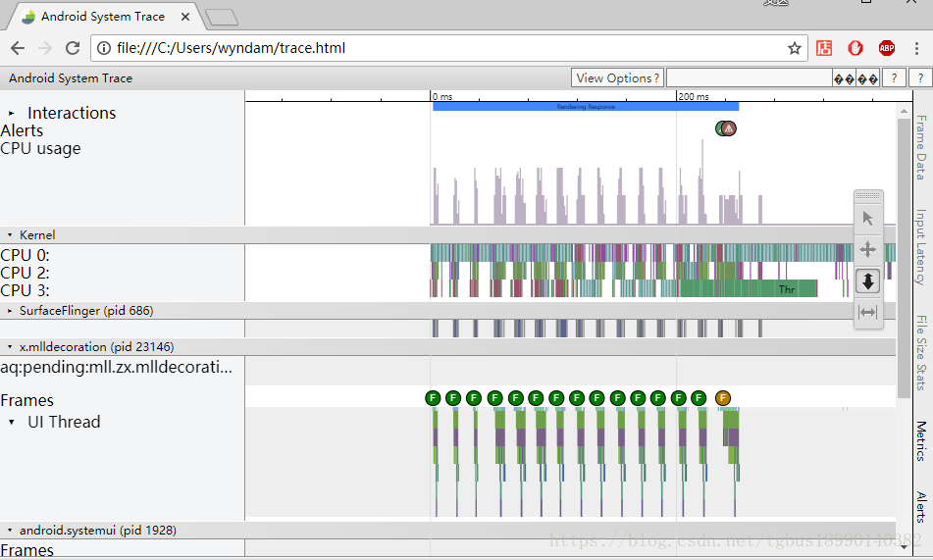This screenshot has width=933, height=560.
Task: Collapse android.systemui (pid 1928) section
Action: (x=10, y=531)
